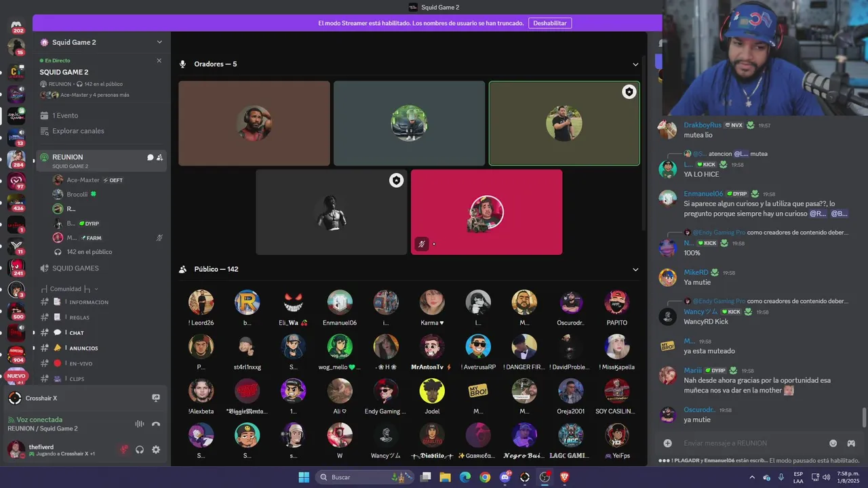Screen dimensions: 868x488
Task: Disconnect from voice with hang-up icon
Action: tap(156, 424)
